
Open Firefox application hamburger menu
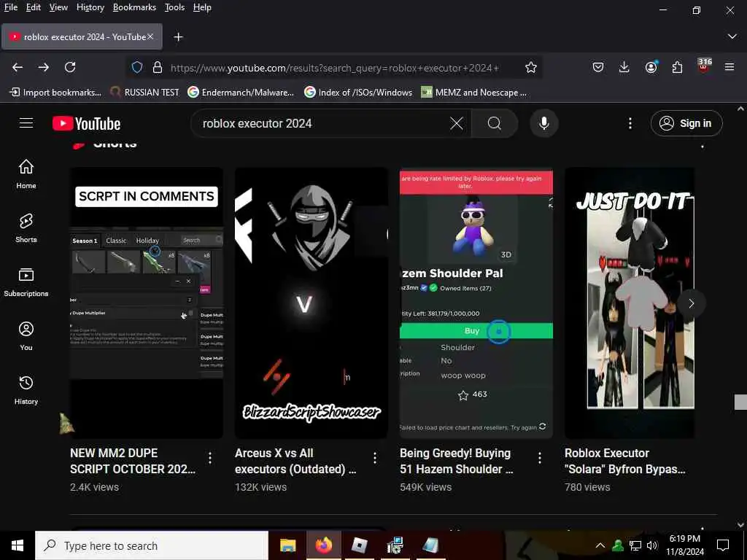click(729, 67)
